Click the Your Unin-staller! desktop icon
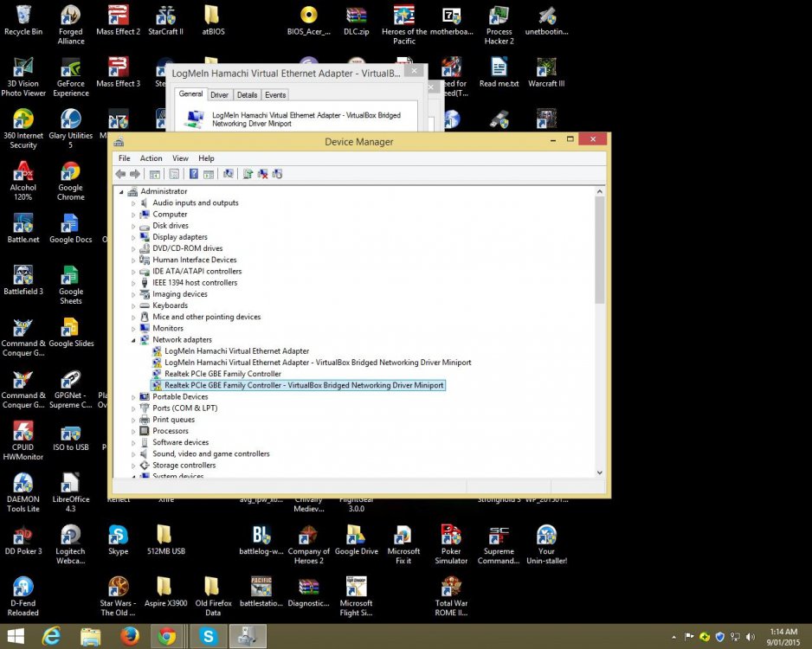 click(546, 544)
